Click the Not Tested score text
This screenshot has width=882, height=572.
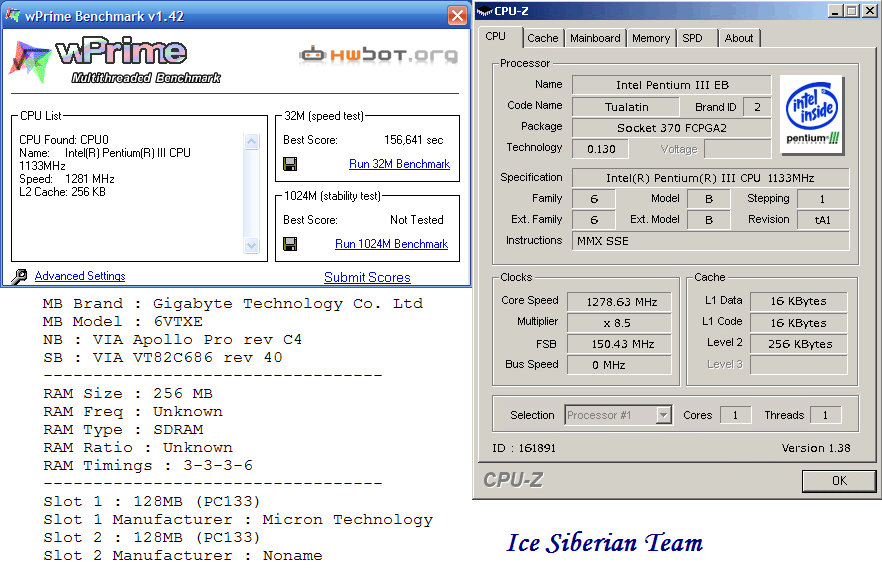tap(417, 220)
